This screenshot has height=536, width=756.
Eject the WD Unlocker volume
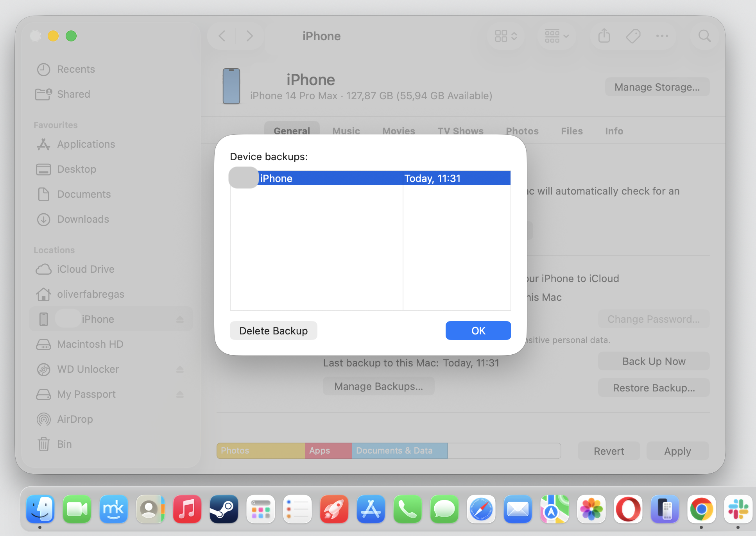(x=180, y=369)
